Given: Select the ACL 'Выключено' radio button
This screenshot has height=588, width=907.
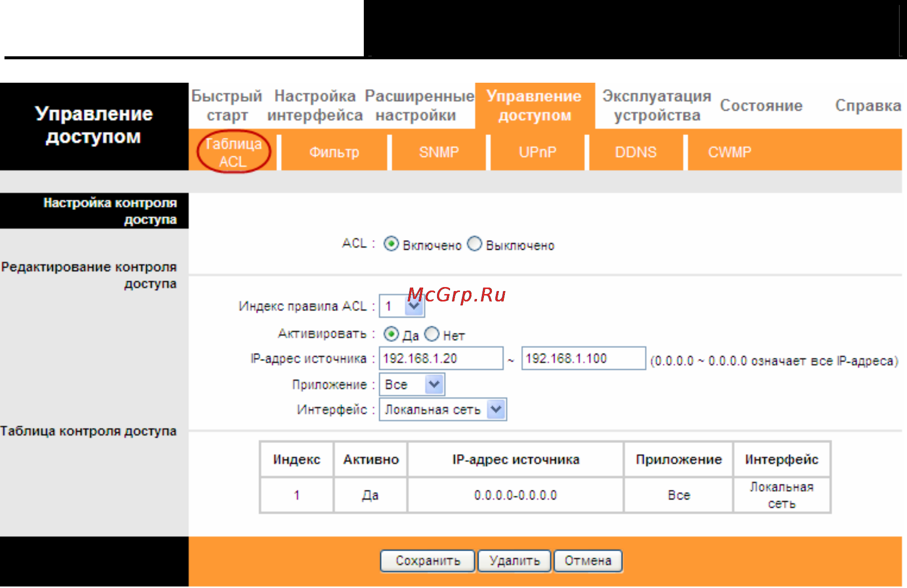Looking at the screenshot, I should click(474, 244).
